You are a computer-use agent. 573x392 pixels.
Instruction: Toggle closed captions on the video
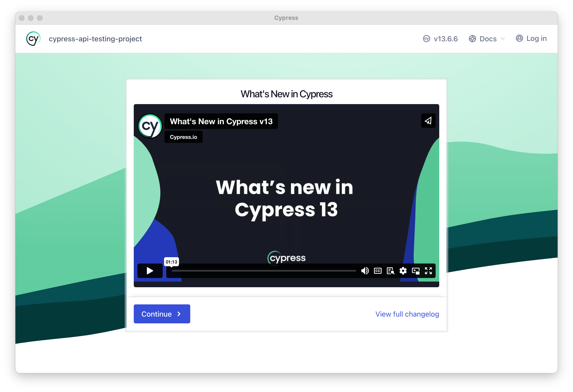tap(378, 271)
